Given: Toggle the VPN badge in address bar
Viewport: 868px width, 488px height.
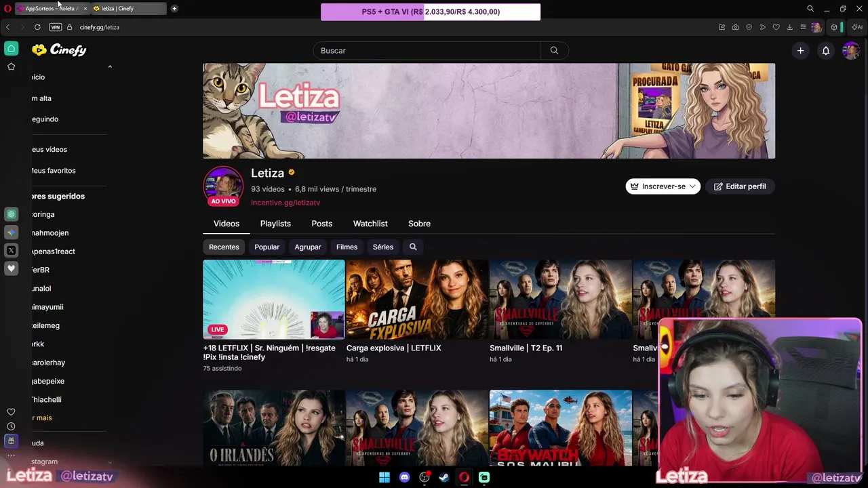Looking at the screenshot, I should click(x=56, y=27).
